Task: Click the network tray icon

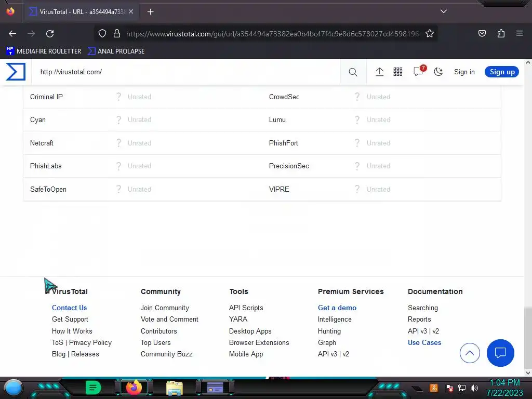Action: (461, 388)
